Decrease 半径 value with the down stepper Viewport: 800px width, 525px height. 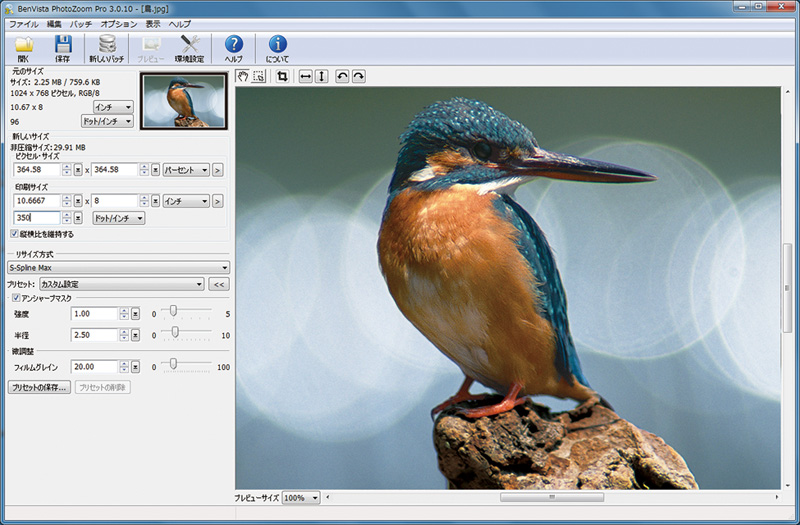point(124,338)
